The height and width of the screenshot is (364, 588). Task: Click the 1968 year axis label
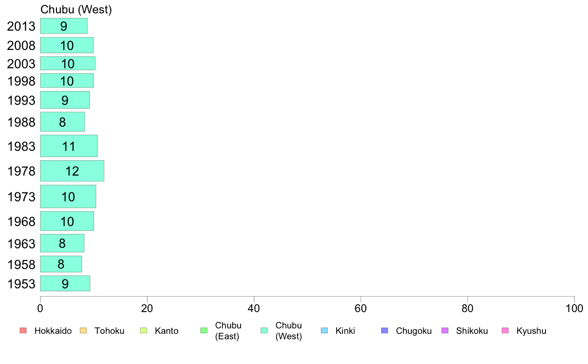(x=21, y=222)
